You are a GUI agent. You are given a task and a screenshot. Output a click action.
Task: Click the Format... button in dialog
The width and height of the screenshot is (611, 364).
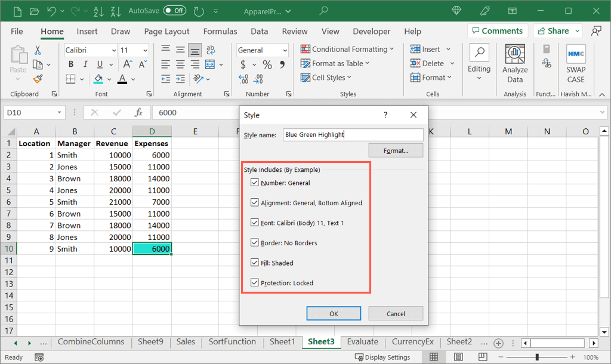[396, 150]
